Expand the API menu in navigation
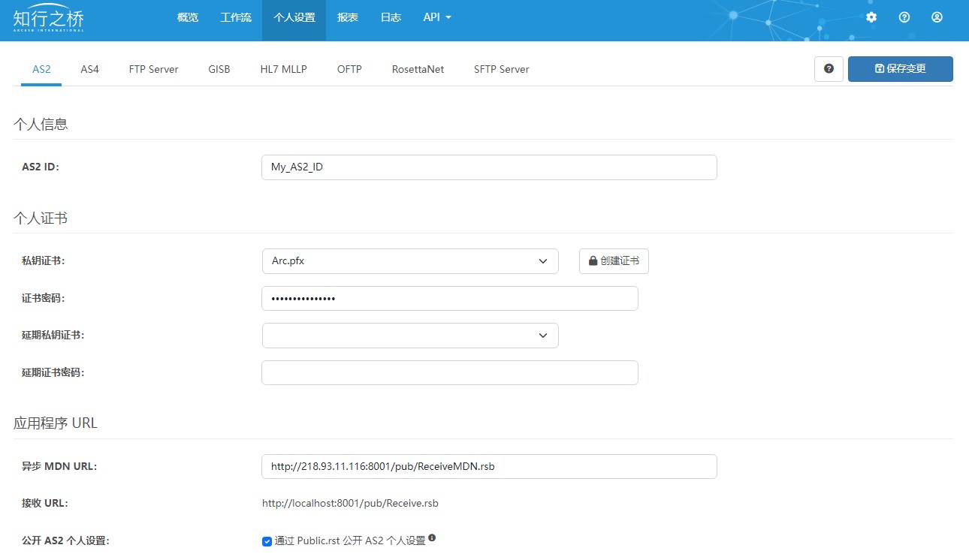 pyautogui.click(x=436, y=17)
